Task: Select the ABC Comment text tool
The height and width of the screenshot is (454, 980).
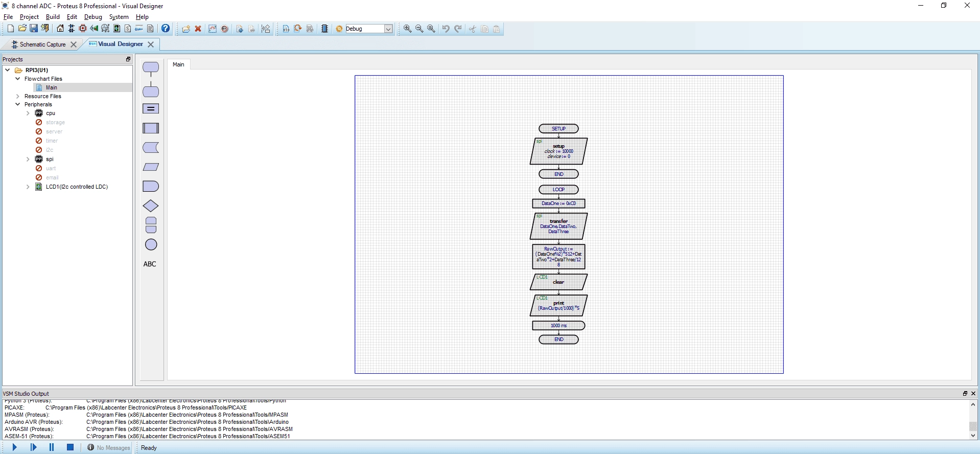Action: pos(150,264)
